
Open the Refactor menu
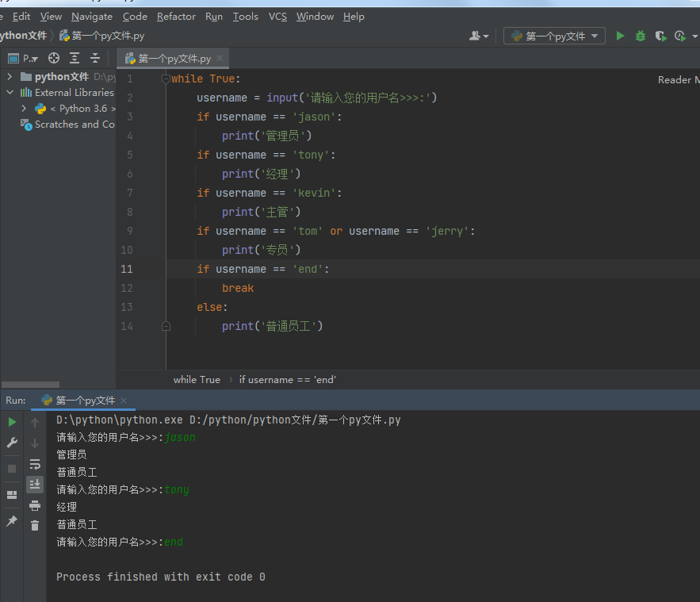coord(176,17)
